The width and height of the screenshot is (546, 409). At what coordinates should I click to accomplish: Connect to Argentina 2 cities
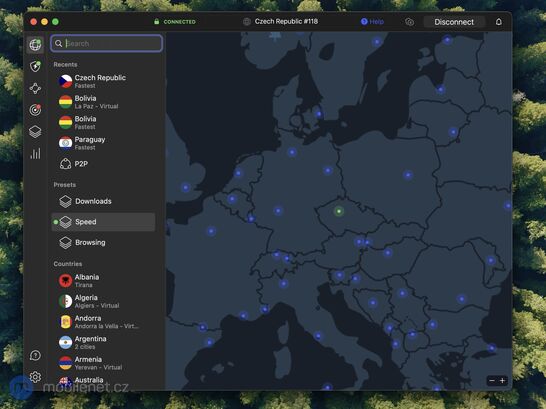pyautogui.click(x=103, y=342)
